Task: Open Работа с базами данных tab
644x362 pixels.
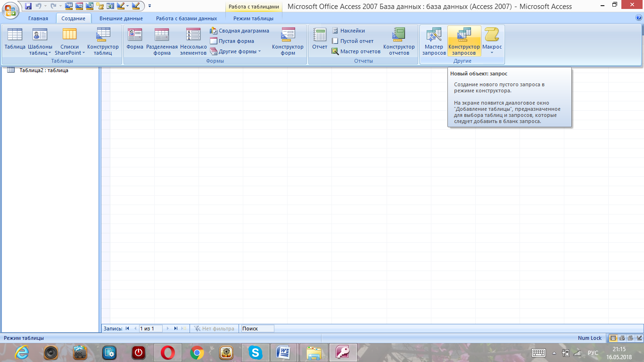Action: point(187,18)
